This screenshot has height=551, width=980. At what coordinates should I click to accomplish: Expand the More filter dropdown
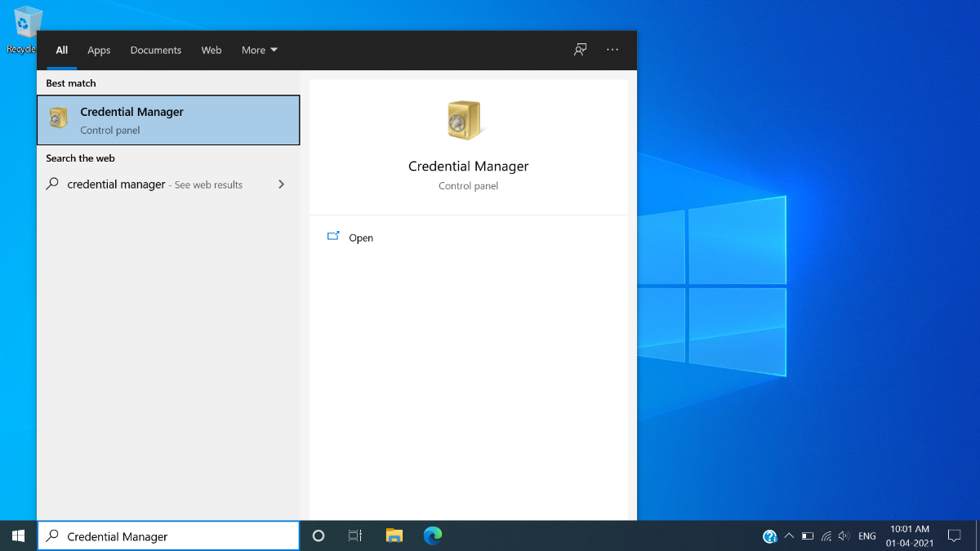[259, 51]
